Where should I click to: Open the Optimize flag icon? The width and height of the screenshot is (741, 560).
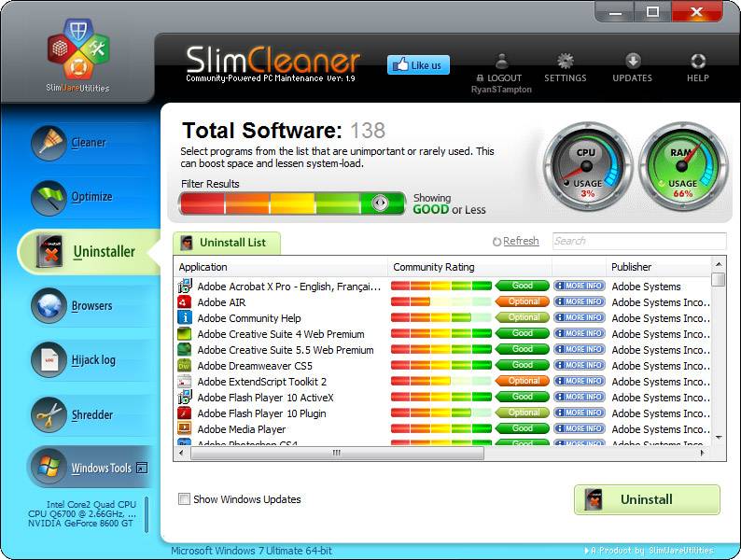pyautogui.click(x=49, y=198)
